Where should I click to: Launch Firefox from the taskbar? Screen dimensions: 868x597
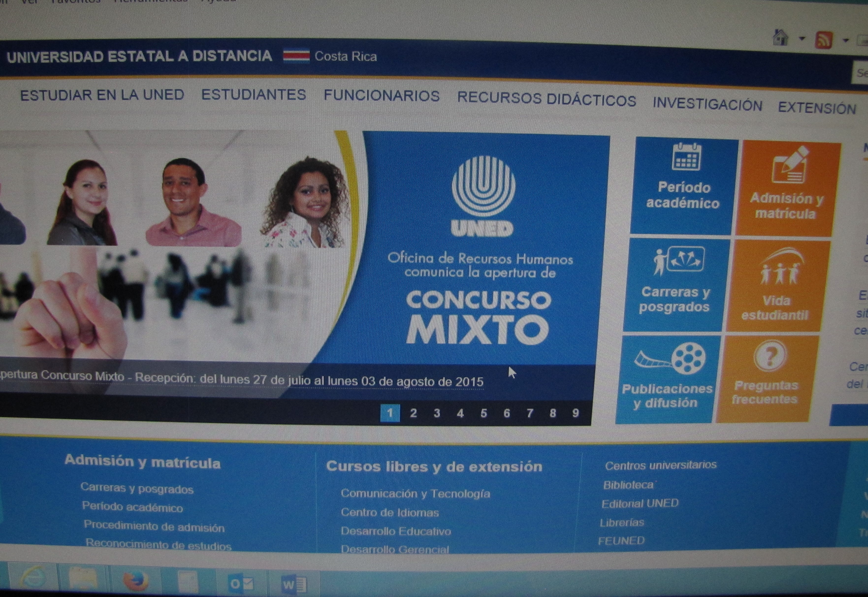pos(135,581)
